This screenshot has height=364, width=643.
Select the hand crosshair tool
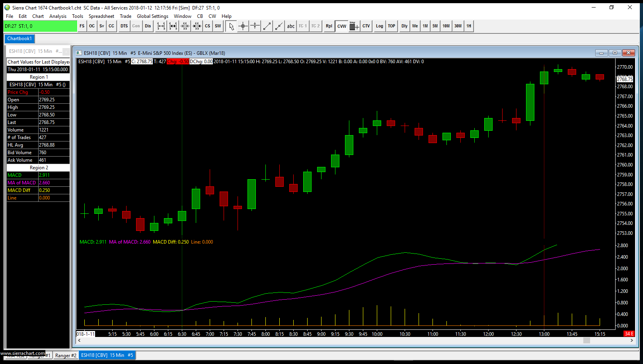tap(255, 26)
